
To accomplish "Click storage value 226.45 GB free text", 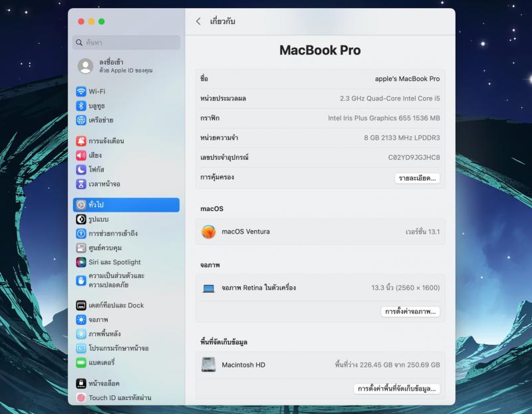I will pyautogui.click(x=388, y=365).
